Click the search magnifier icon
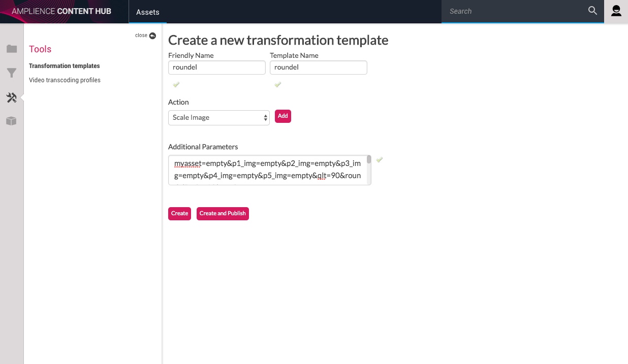Image resolution: width=628 pixels, height=364 pixels. click(592, 11)
